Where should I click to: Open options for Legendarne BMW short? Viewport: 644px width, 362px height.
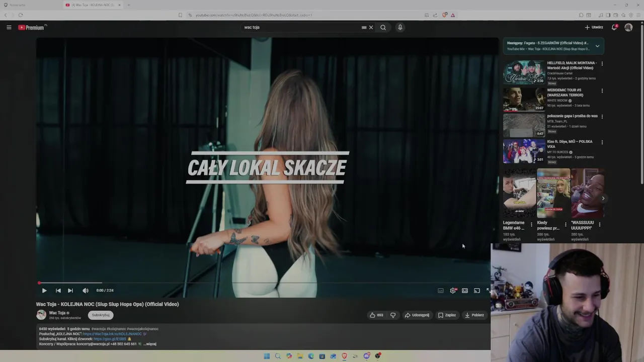[531, 225]
